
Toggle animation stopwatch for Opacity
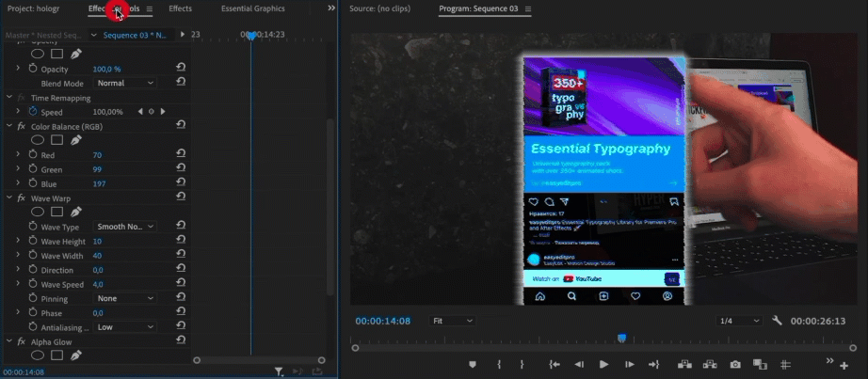32,69
